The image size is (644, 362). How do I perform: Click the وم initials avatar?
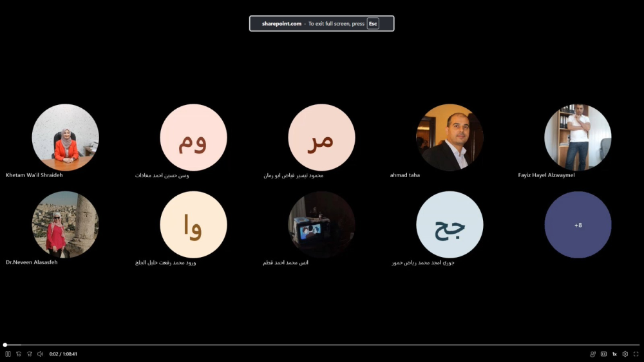click(x=193, y=137)
